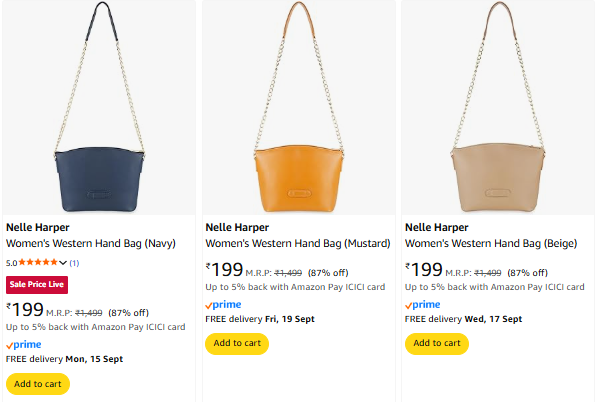Click Nelle Harper brand above beige bag
The height and width of the screenshot is (402, 600).
[x=437, y=227]
